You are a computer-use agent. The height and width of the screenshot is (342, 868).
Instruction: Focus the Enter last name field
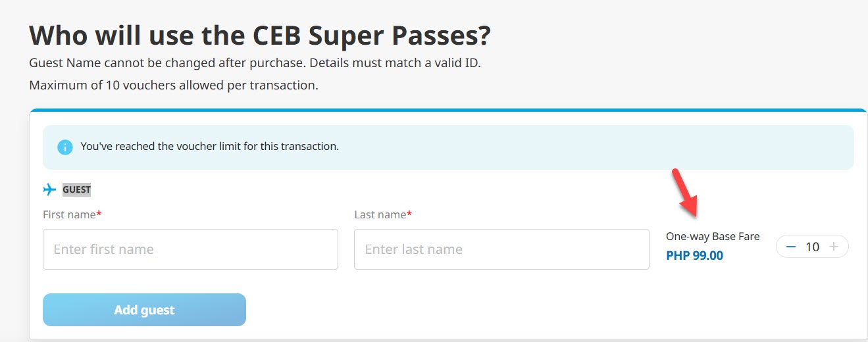pyautogui.click(x=501, y=249)
